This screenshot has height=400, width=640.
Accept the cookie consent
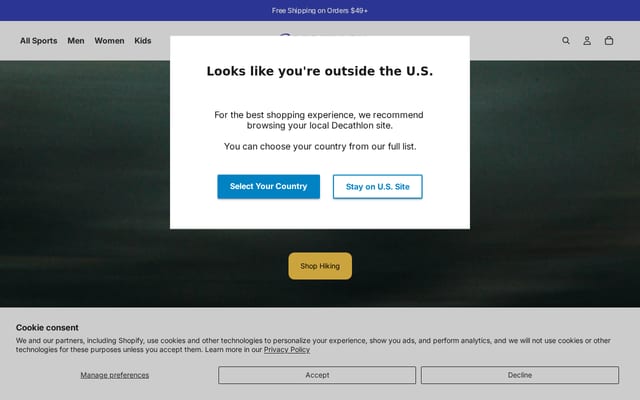pos(317,375)
